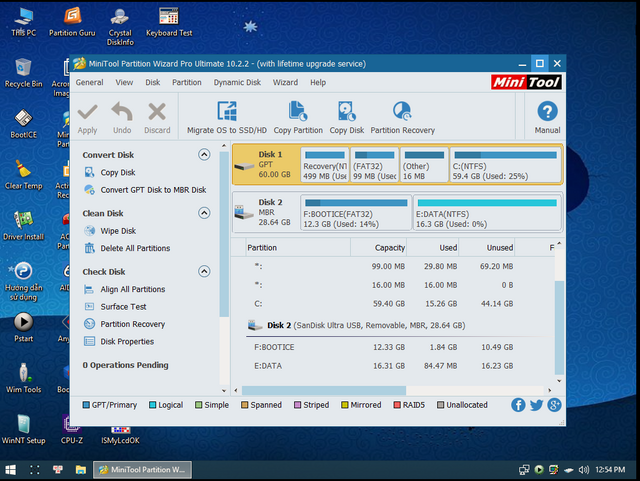This screenshot has width=640, height=481.
Task: Open the CPU-Z desktop icon
Action: (72, 429)
